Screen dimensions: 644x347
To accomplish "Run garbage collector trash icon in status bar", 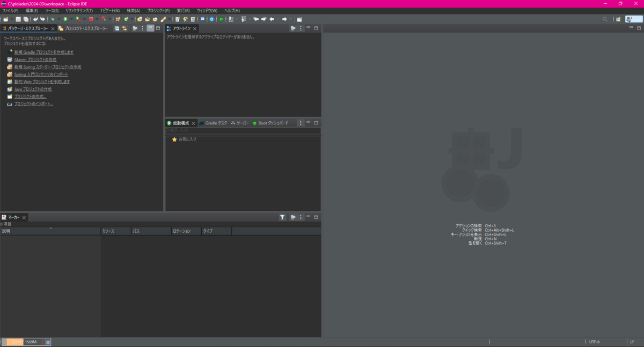I will coord(48,342).
